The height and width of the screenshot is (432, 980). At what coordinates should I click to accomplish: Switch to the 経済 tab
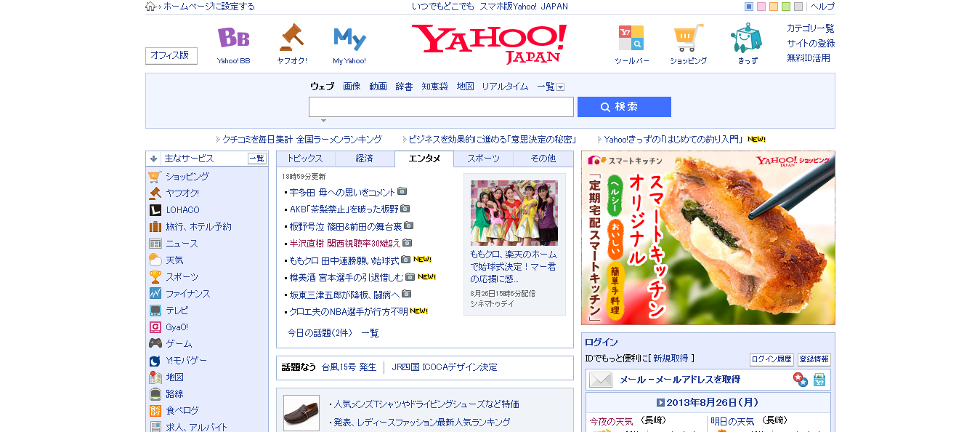tap(365, 159)
